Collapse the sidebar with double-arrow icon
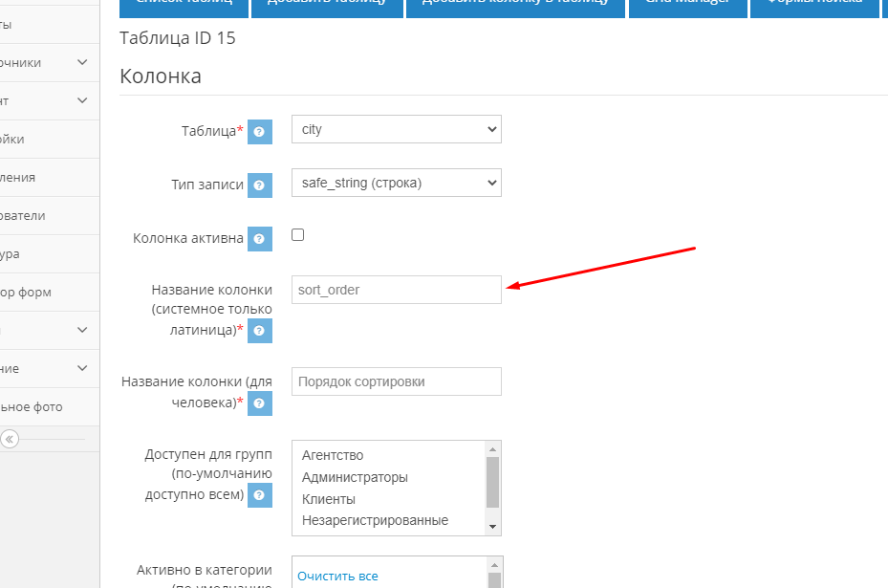Viewport: 888px width, 588px height. point(10,439)
